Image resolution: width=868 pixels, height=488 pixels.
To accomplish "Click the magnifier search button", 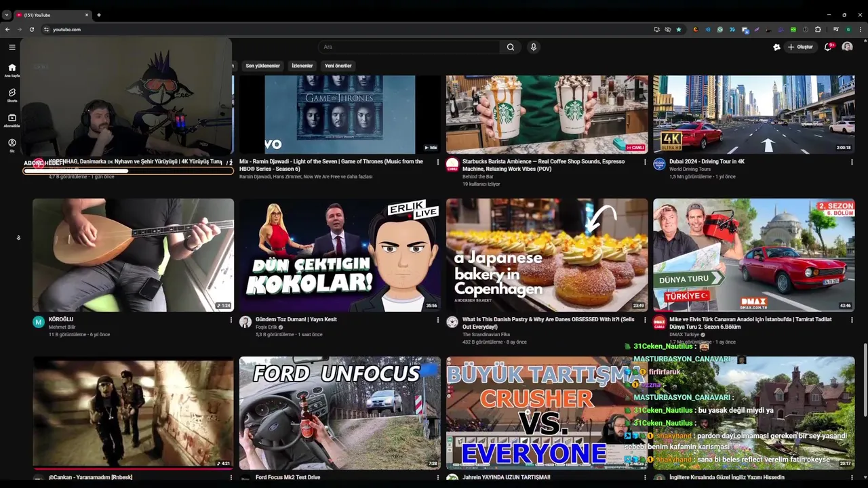I will (x=511, y=47).
